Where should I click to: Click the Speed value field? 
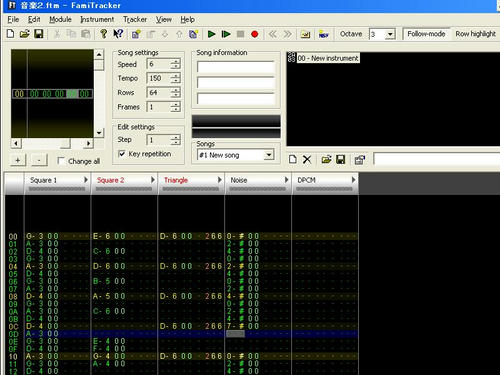point(159,64)
